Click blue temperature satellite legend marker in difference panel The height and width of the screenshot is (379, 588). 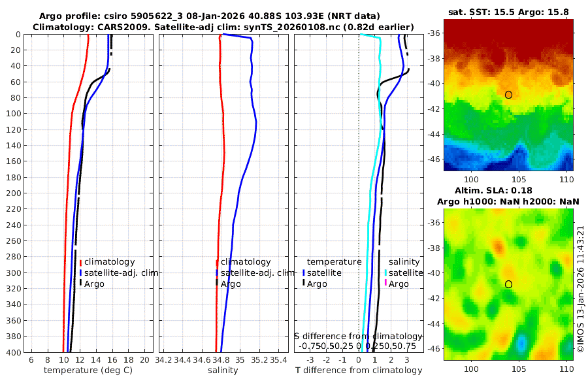(303, 272)
